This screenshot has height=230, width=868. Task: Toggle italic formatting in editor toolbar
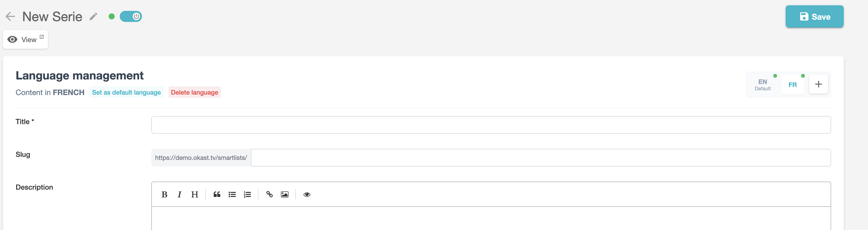tap(179, 194)
